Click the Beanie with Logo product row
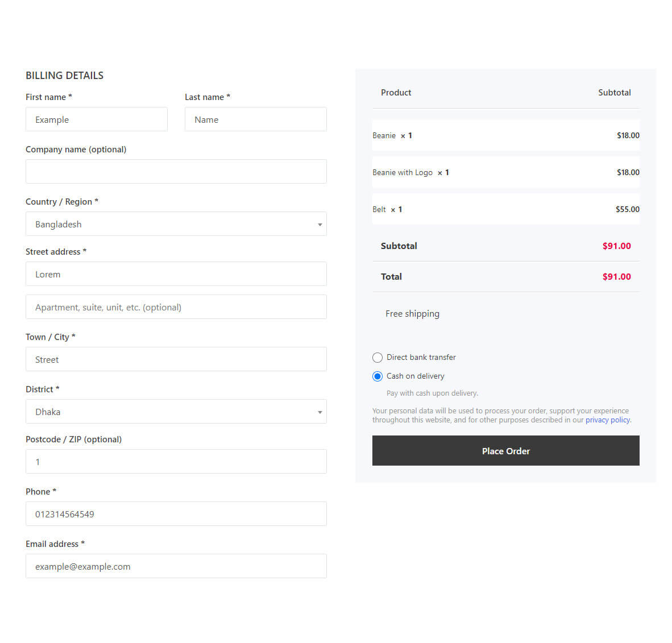Image resolution: width=672 pixels, height=643 pixels. 506,172
